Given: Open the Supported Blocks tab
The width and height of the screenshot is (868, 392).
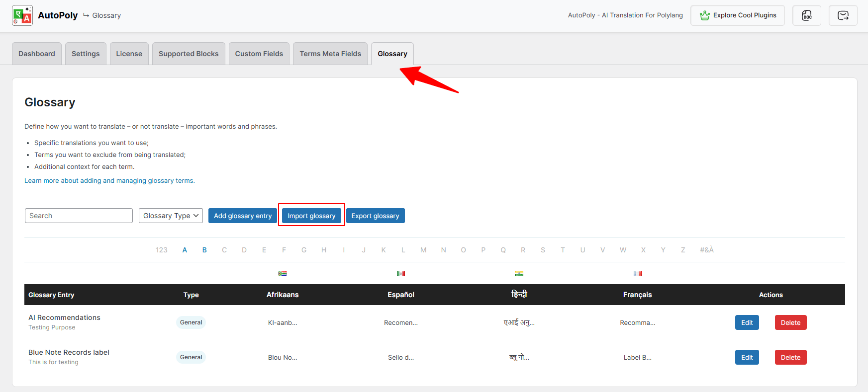Looking at the screenshot, I should (x=189, y=54).
